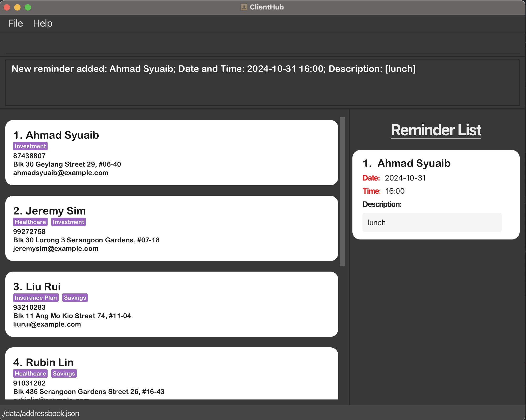The height and width of the screenshot is (420, 526).
Task: Select the Ahmad Syuaib client card
Action: point(171,153)
